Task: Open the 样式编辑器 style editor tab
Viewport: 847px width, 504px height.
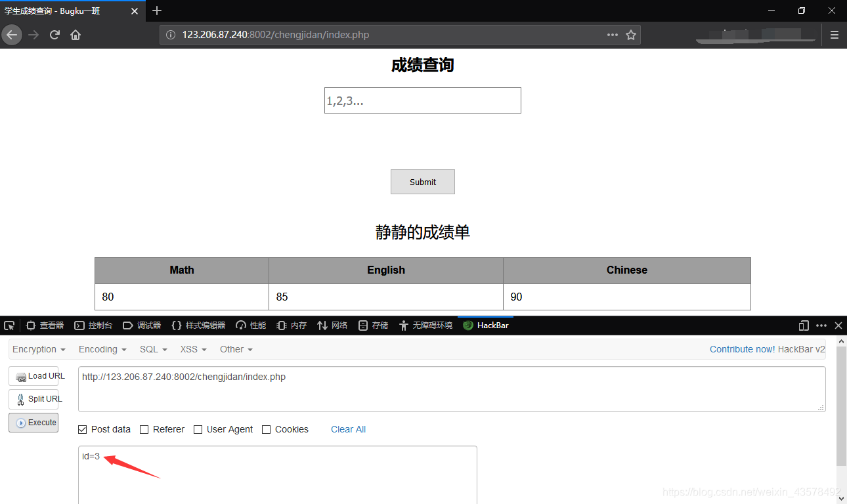Action: pos(198,325)
